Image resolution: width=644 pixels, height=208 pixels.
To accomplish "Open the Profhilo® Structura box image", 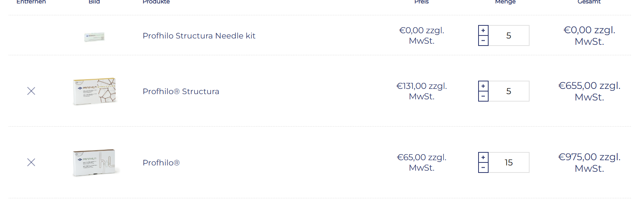I will coord(95,91).
